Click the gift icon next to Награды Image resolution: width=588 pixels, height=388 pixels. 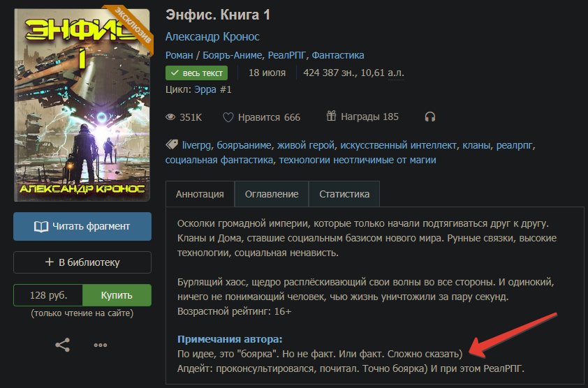(331, 116)
